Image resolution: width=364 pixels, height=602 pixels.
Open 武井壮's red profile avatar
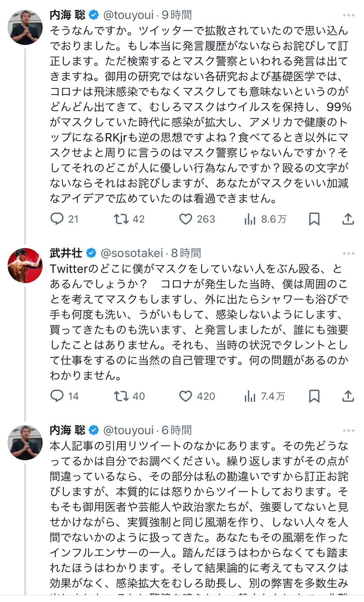[25, 265]
